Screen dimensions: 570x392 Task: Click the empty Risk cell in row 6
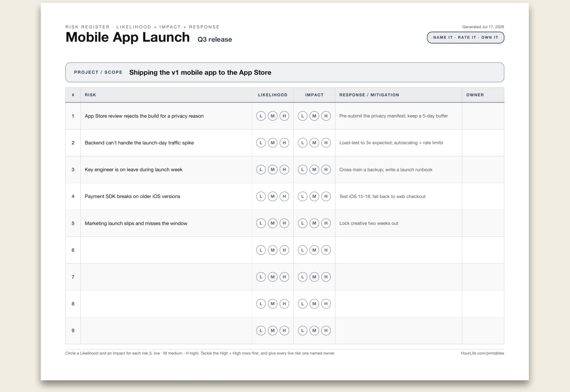[x=166, y=250]
